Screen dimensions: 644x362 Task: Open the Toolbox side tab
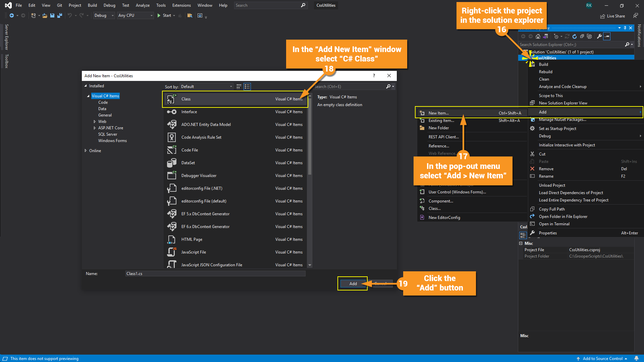point(7,61)
